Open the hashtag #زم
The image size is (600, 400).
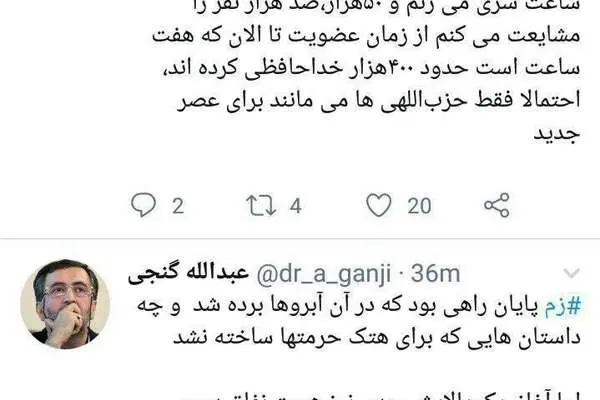563,306
